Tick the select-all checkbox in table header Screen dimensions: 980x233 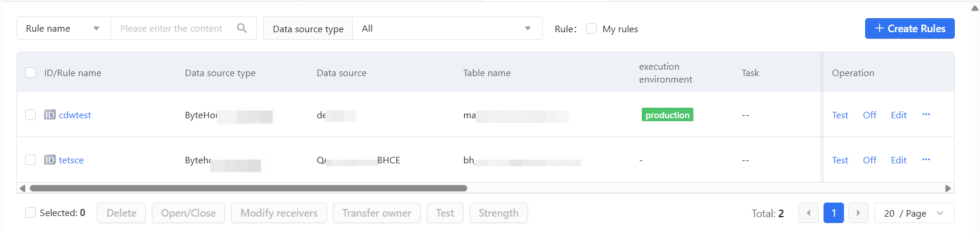tap(30, 73)
